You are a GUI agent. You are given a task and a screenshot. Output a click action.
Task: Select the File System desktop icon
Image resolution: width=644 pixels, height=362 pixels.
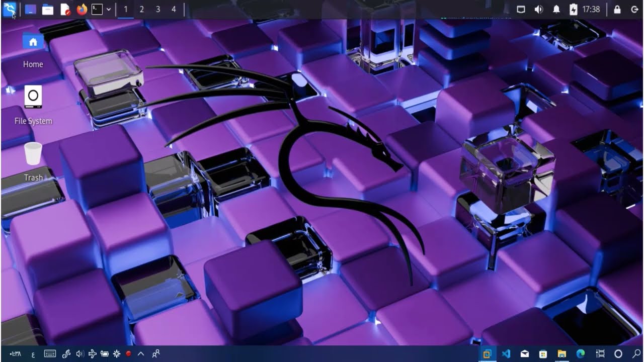point(33,105)
